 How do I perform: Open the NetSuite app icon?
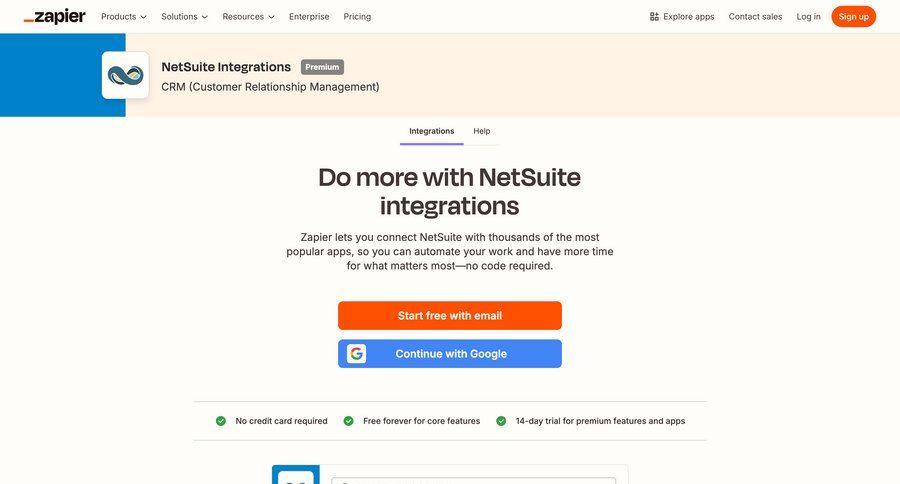coord(126,75)
